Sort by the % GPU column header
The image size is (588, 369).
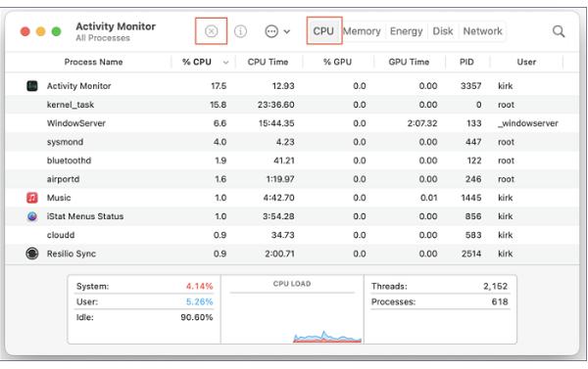337,62
